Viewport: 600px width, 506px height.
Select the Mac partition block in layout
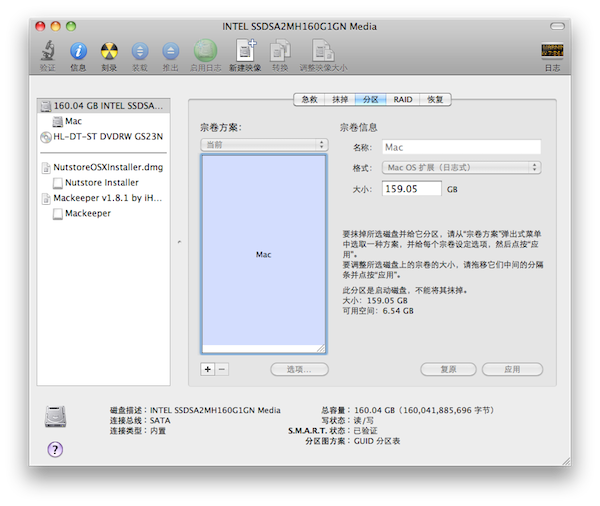(x=264, y=254)
